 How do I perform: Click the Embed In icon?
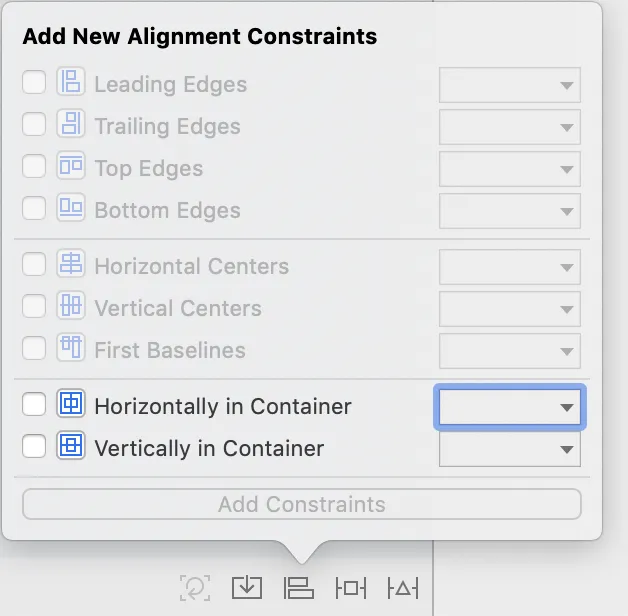246,587
